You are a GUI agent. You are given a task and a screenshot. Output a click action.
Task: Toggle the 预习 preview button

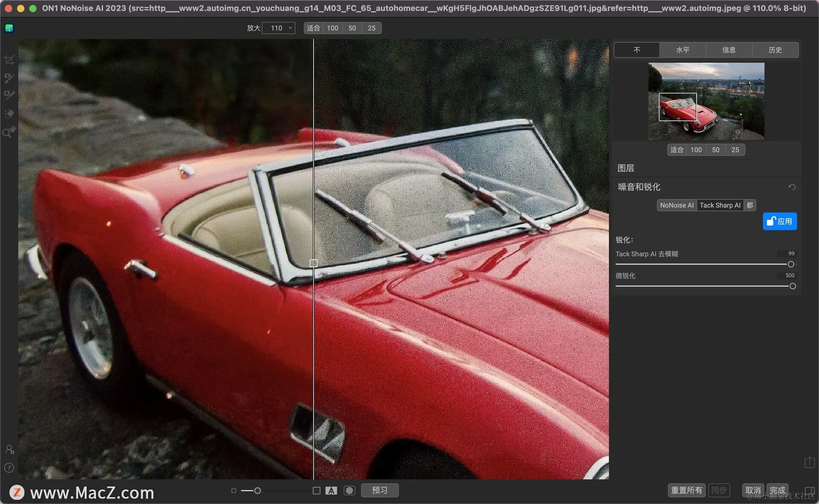(380, 490)
